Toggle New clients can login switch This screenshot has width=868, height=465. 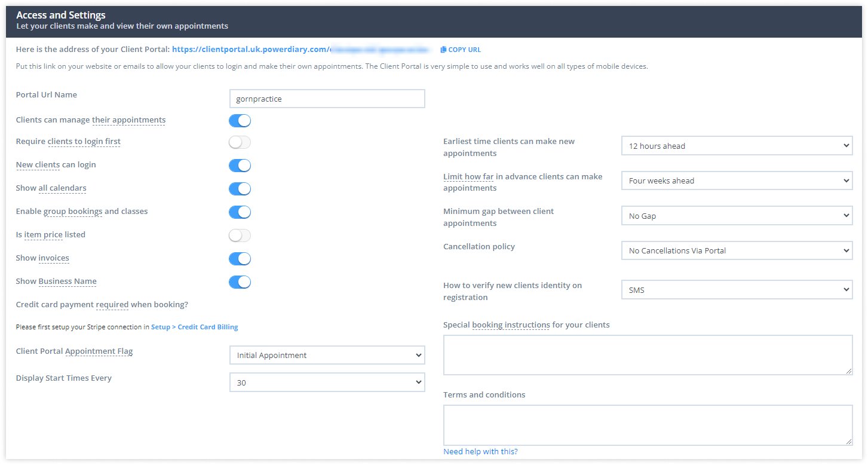(240, 166)
